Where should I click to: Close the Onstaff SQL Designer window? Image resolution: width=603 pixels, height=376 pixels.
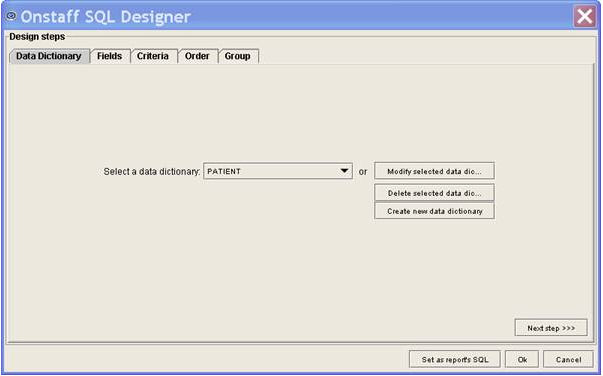point(585,17)
